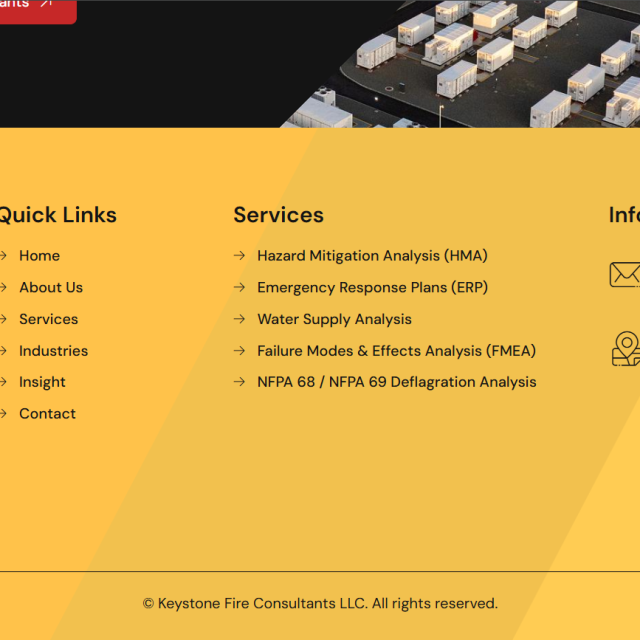The image size is (640, 640).
Task: Visit the Industries page link
Action: pyautogui.click(x=53, y=351)
